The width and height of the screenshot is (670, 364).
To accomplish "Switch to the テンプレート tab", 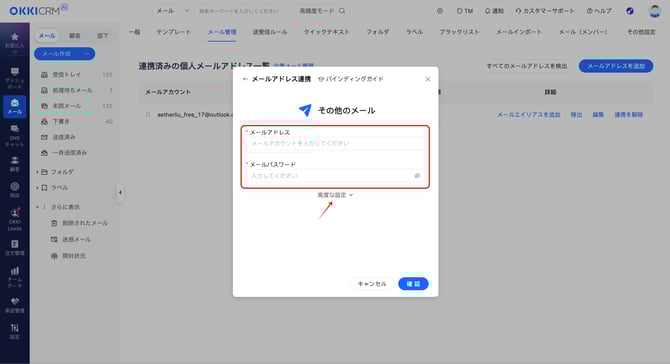I will 173,32.
